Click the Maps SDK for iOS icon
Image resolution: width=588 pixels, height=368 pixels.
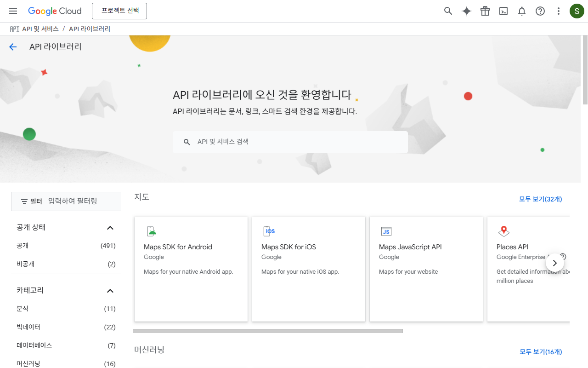pyautogui.click(x=269, y=231)
